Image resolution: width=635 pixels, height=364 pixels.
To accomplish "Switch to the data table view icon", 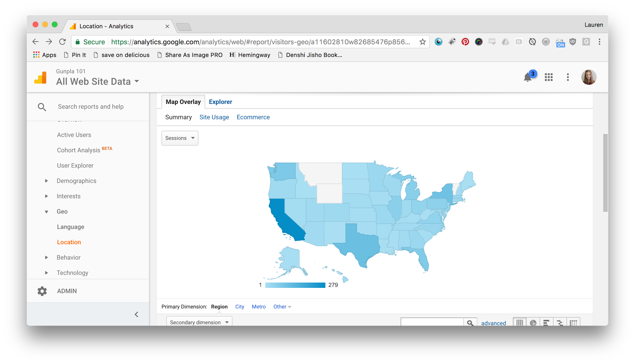I will pyautogui.click(x=520, y=323).
